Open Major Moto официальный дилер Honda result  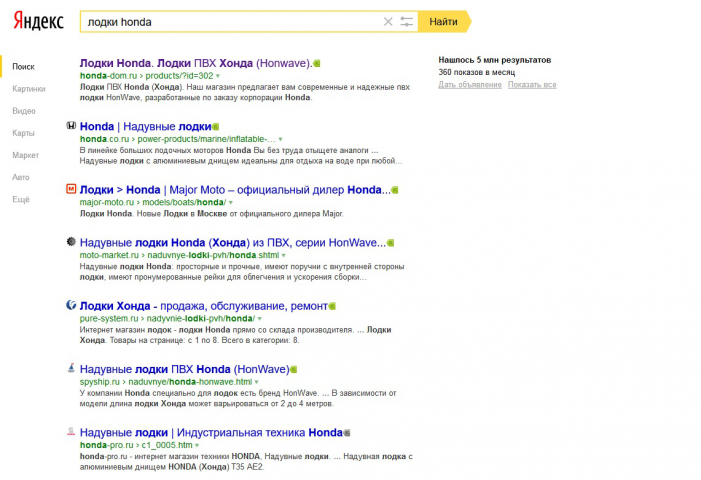click(x=235, y=190)
